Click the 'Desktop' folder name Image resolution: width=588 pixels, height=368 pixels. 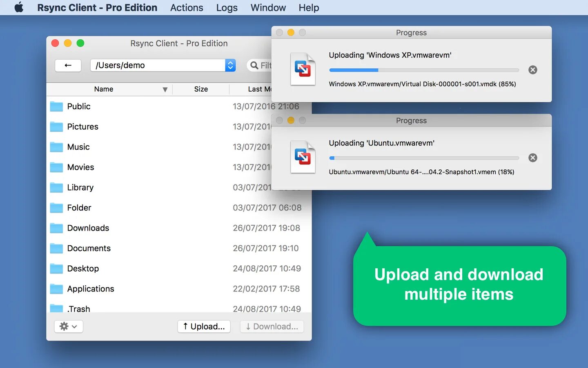pyautogui.click(x=83, y=269)
